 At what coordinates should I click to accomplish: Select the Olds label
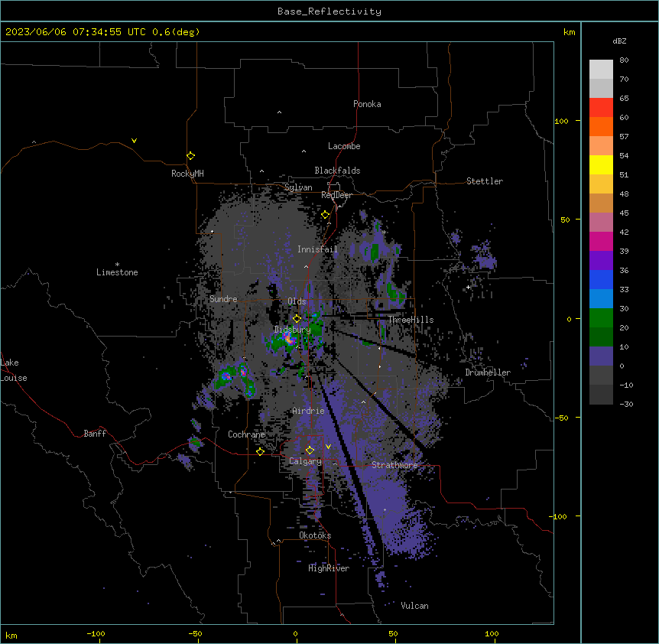(297, 301)
